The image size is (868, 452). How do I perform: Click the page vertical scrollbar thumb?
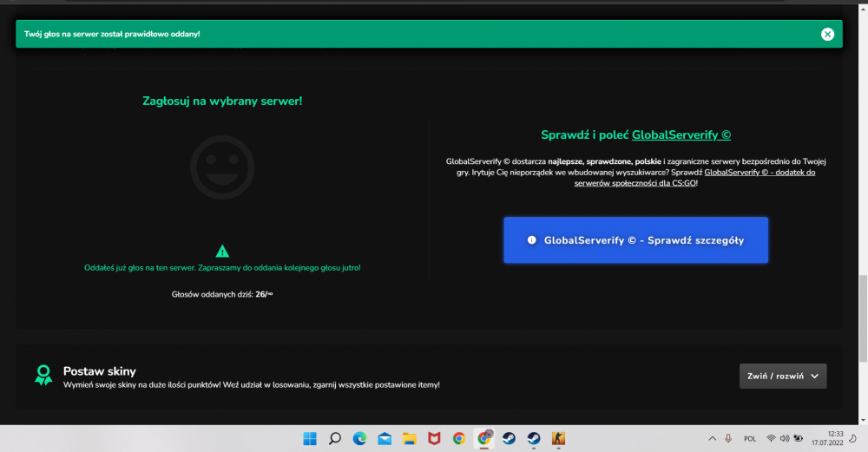(863, 318)
